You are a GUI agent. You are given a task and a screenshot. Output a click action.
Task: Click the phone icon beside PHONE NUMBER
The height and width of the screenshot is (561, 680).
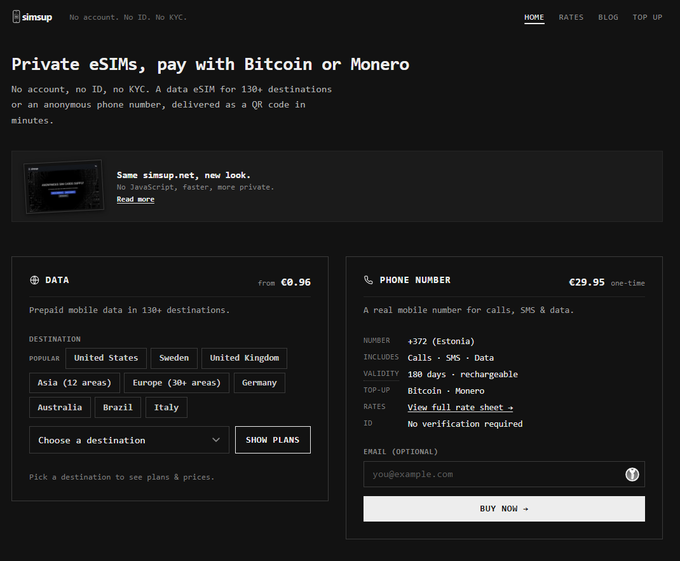(x=368, y=280)
